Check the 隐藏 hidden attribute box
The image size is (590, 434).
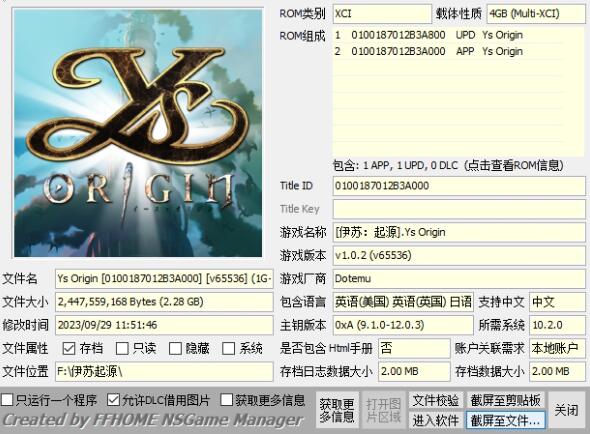click(175, 348)
